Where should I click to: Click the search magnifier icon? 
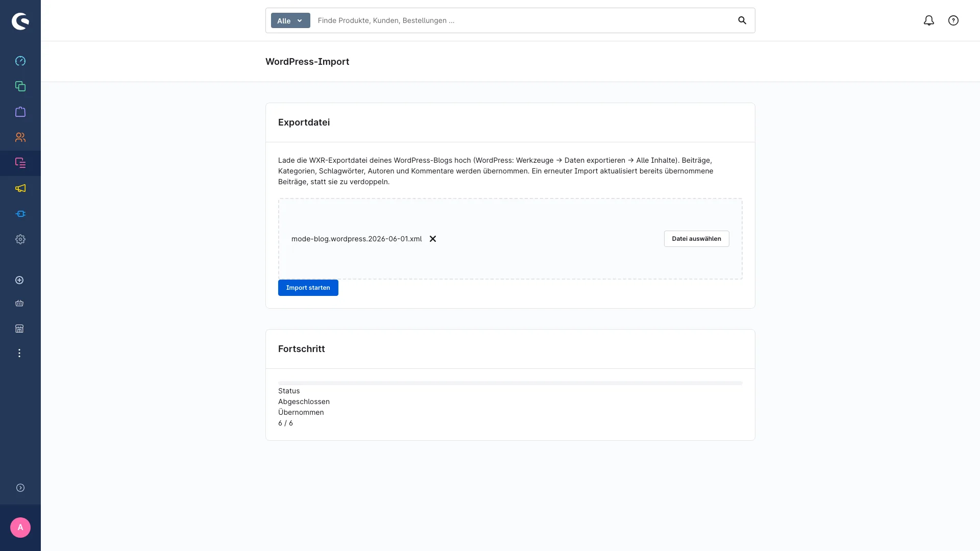(x=742, y=20)
